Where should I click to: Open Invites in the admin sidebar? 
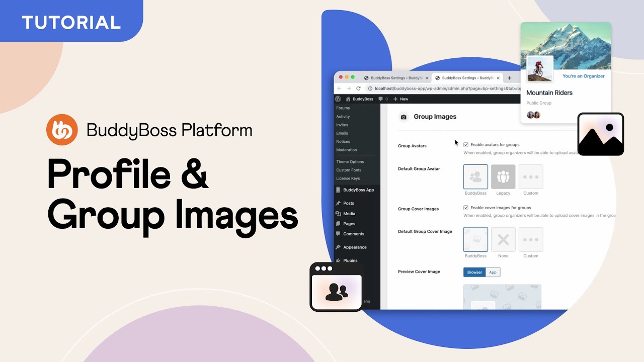[x=342, y=125]
